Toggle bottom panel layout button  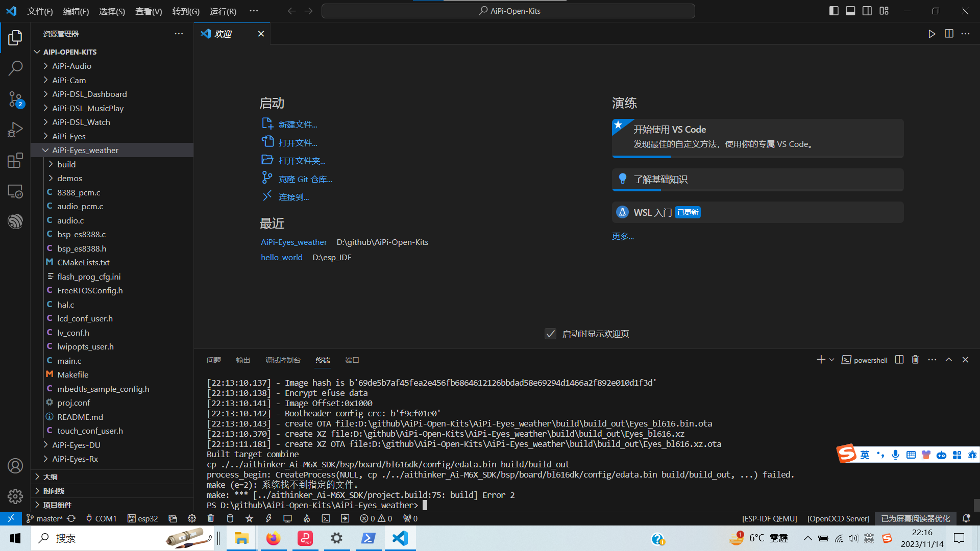(850, 11)
